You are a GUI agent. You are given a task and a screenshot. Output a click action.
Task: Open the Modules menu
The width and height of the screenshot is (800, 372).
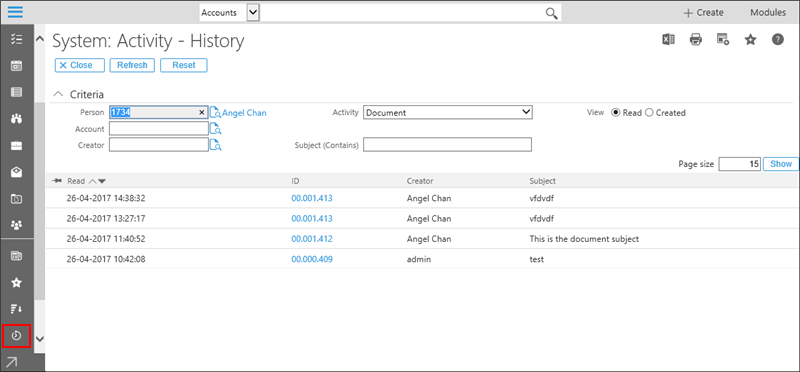(x=768, y=13)
